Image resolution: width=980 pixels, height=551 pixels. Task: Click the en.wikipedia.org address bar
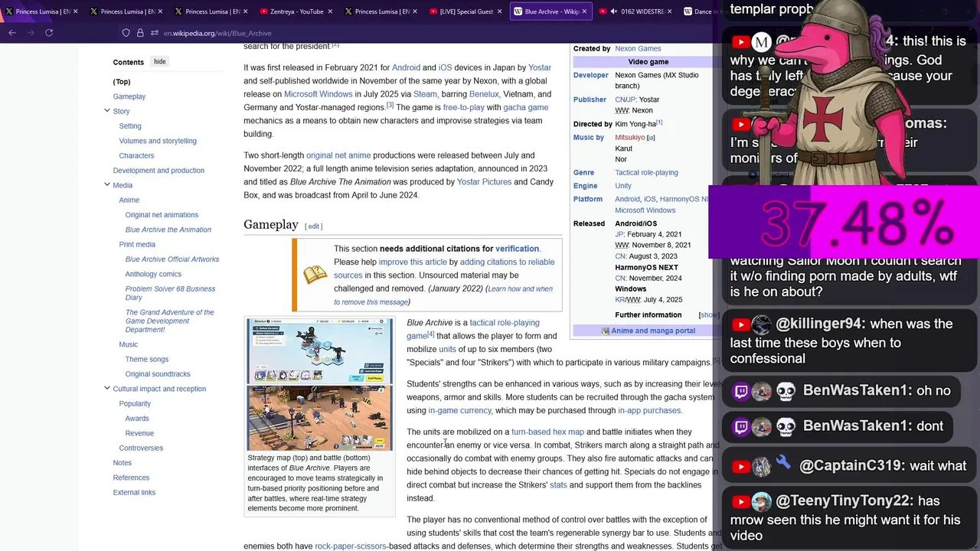click(x=217, y=34)
